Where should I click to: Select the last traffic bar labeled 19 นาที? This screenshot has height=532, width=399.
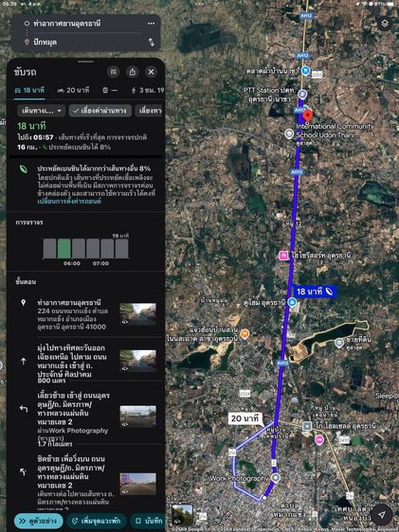[x=121, y=249]
